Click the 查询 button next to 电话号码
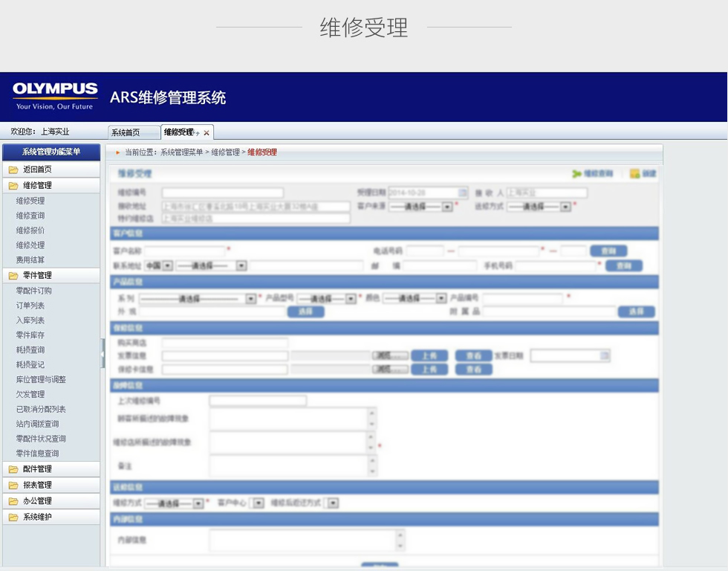Screen dimensions: 728x571 coord(608,251)
